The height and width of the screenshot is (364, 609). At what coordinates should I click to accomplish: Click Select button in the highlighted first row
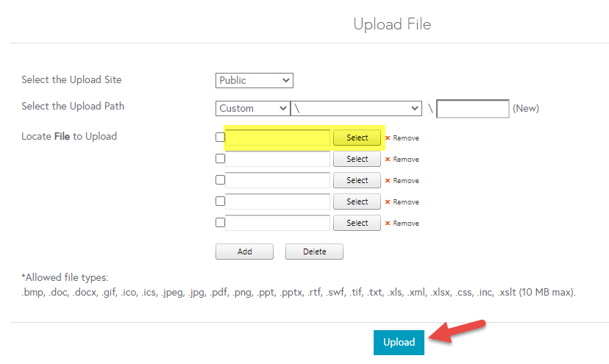pos(357,138)
